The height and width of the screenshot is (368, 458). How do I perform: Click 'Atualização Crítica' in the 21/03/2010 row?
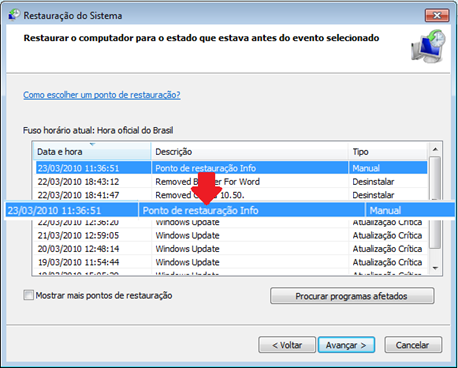(x=387, y=235)
